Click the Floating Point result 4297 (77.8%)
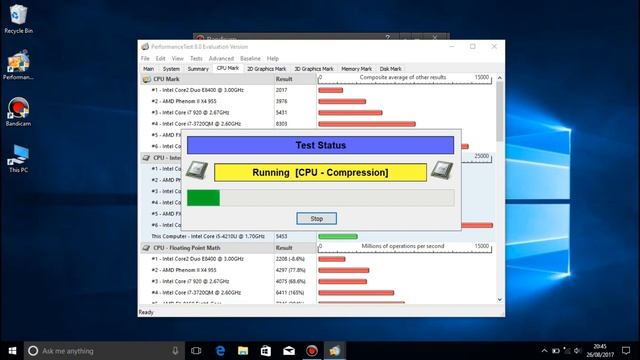The image size is (640, 360). click(x=290, y=270)
